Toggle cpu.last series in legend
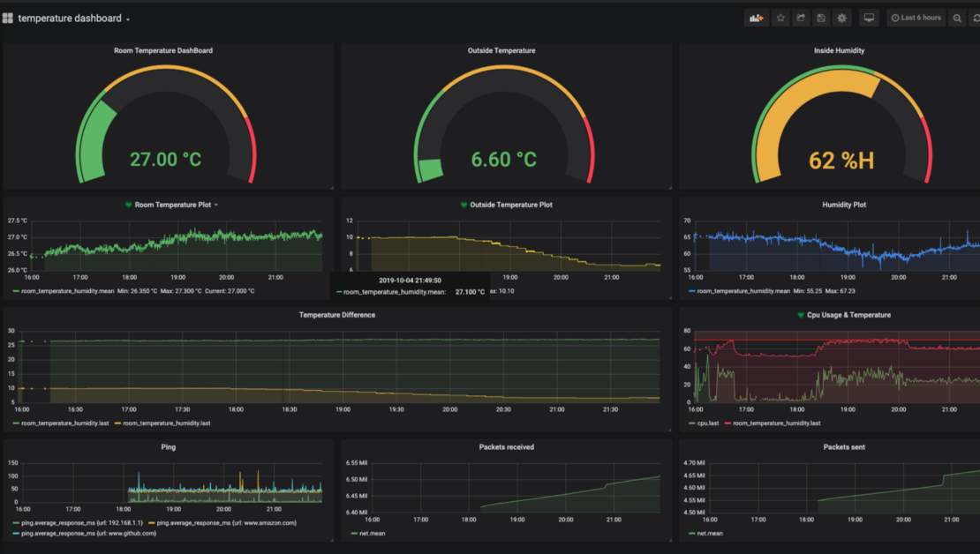The height and width of the screenshot is (554, 980). [707, 423]
